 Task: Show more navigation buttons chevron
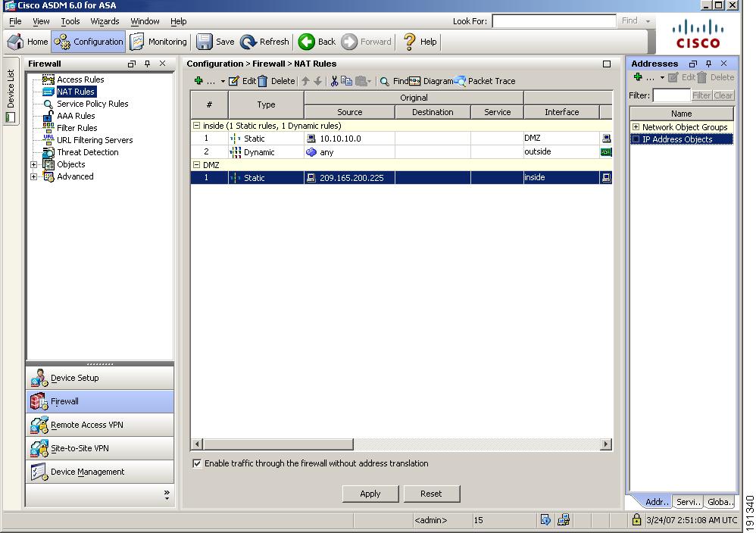[167, 494]
